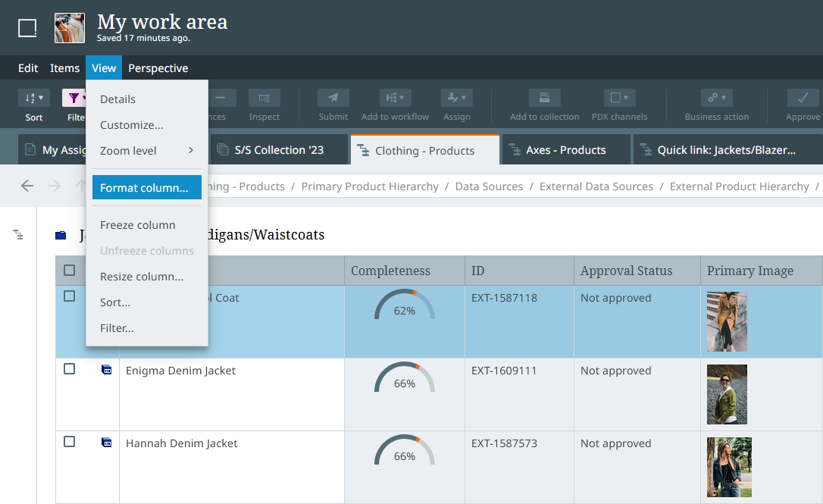
Task: Click the back navigation arrow
Action: pos(27,186)
